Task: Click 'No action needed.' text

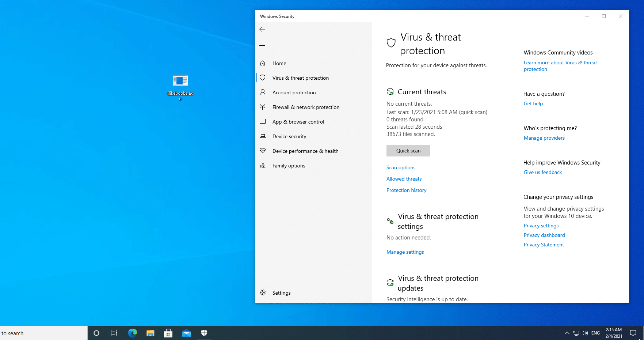Action: pos(409,238)
